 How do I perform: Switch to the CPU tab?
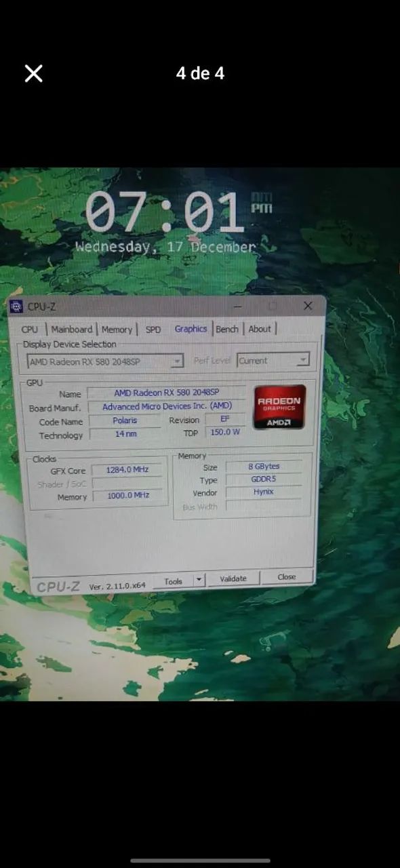pos(30,330)
